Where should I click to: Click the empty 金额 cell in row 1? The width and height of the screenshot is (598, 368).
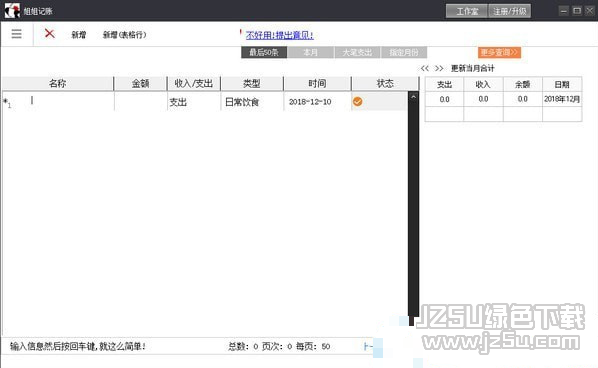(x=141, y=101)
